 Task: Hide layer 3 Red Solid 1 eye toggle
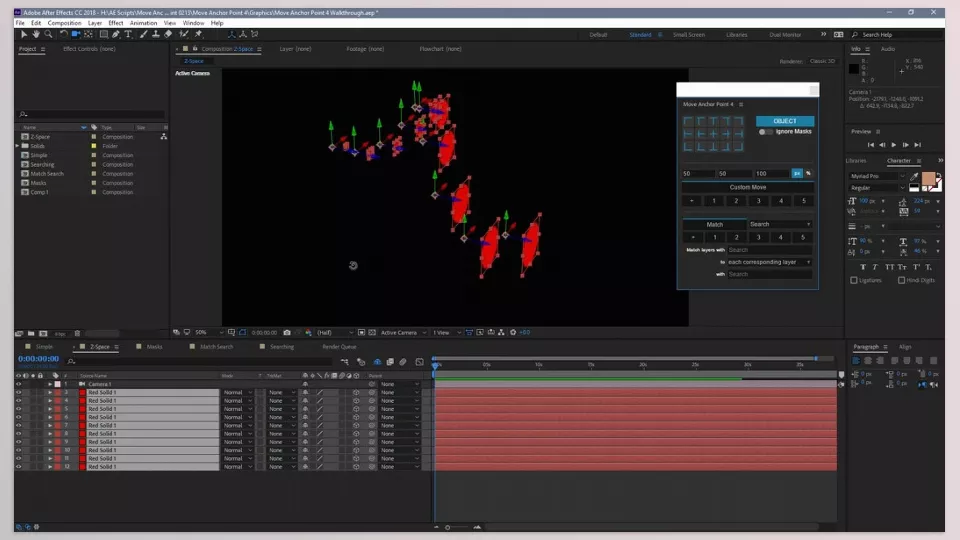[18, 392]
